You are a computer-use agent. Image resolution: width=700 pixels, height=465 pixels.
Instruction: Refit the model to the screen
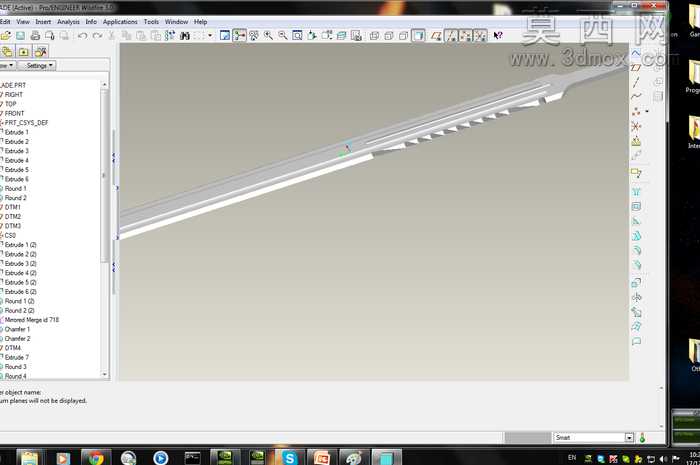point(297,36)
